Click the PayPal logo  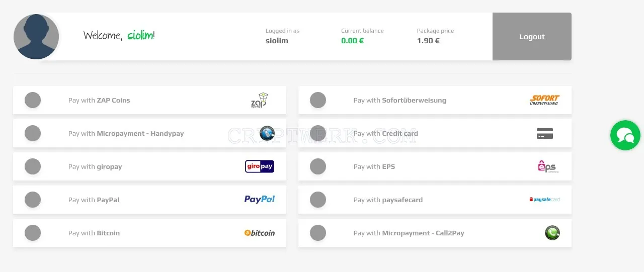pyautogui.click(x=260, y=200)
